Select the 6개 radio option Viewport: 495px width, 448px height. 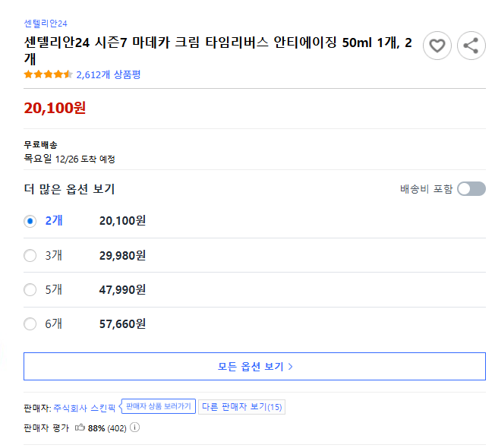pos(30,324)
